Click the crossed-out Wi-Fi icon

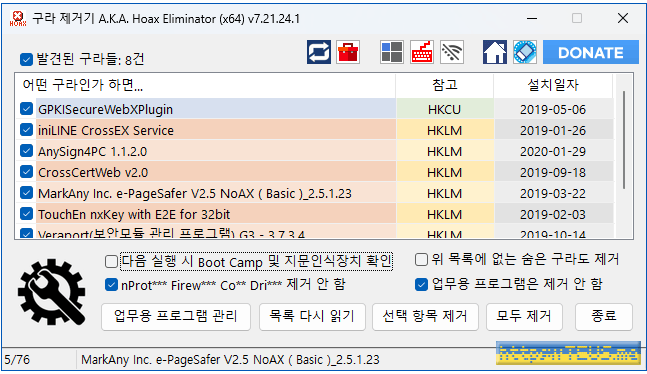pyautogui.click(x=452, y=52)
